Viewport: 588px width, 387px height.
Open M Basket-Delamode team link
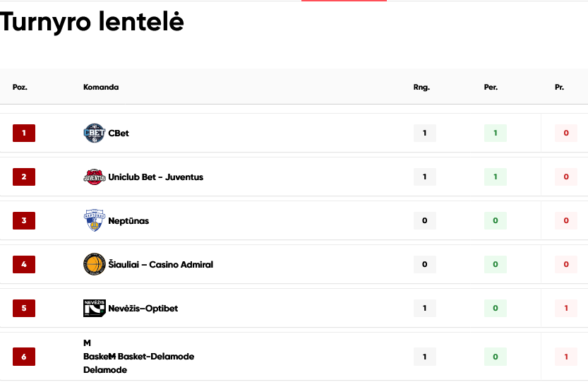(156, 357)
